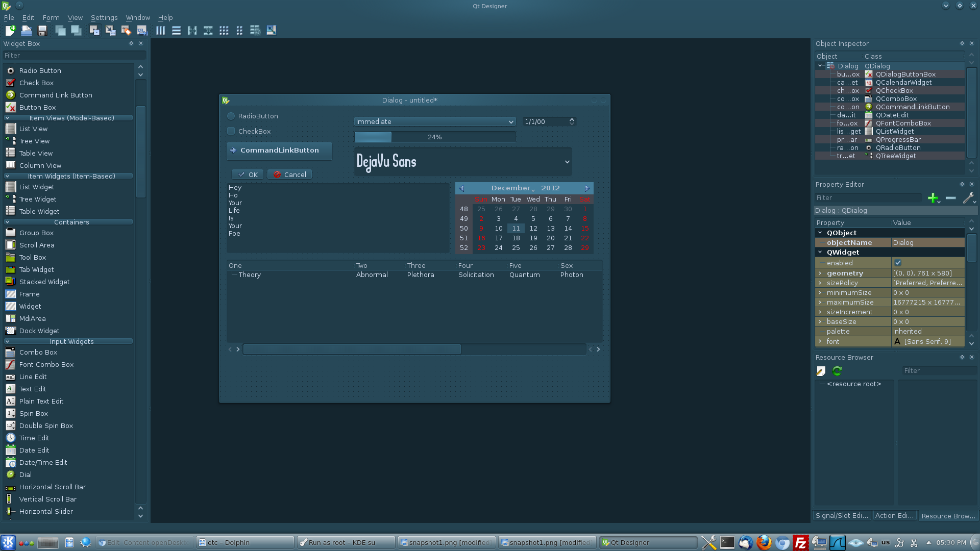Toggle the enabled property checkbox
The image size is (980, 551).
[x=898, y=263]
